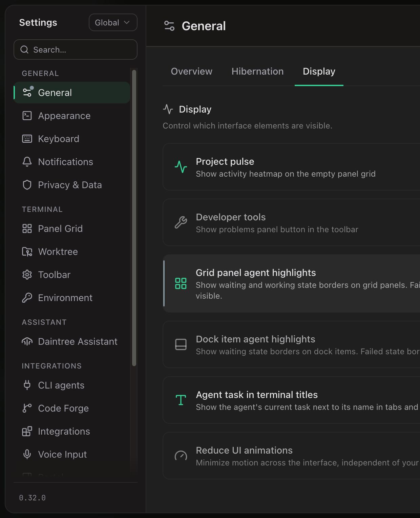Select the General sidebar item

72,93
